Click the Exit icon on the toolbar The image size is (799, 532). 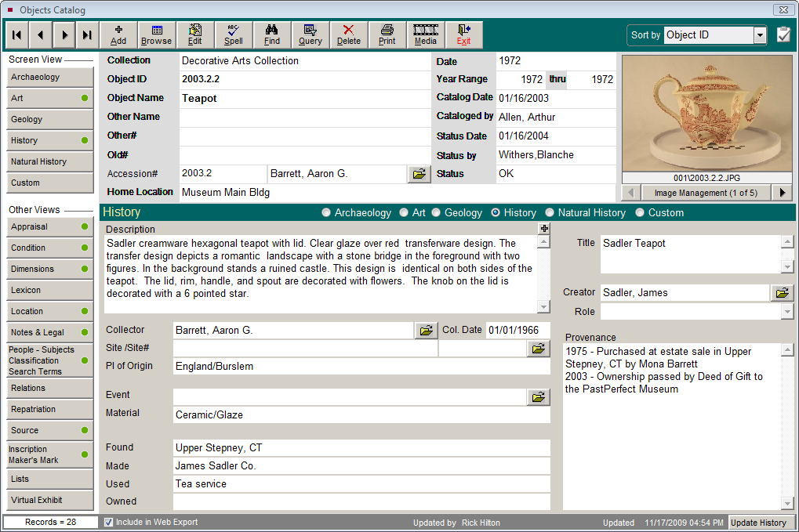point(463,34)
